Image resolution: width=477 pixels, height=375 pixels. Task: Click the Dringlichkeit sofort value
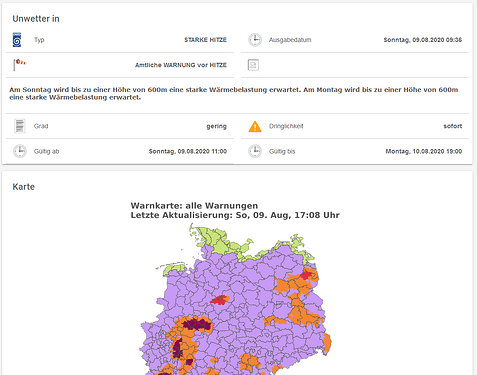(453, 126)
